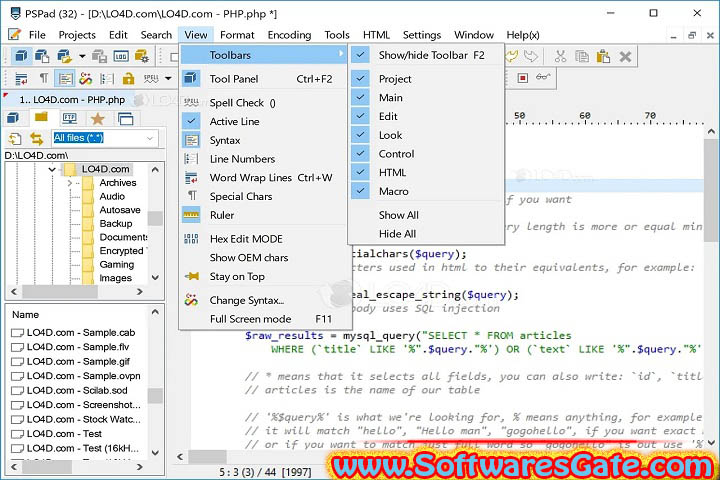This screenshot has width=720, height=480.
Task: Collapse the LO4D.com tree folder
Action: coord(51,169)
